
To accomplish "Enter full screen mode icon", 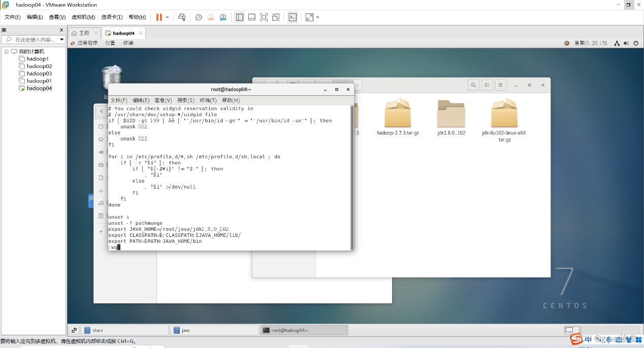I will point(264,17).
